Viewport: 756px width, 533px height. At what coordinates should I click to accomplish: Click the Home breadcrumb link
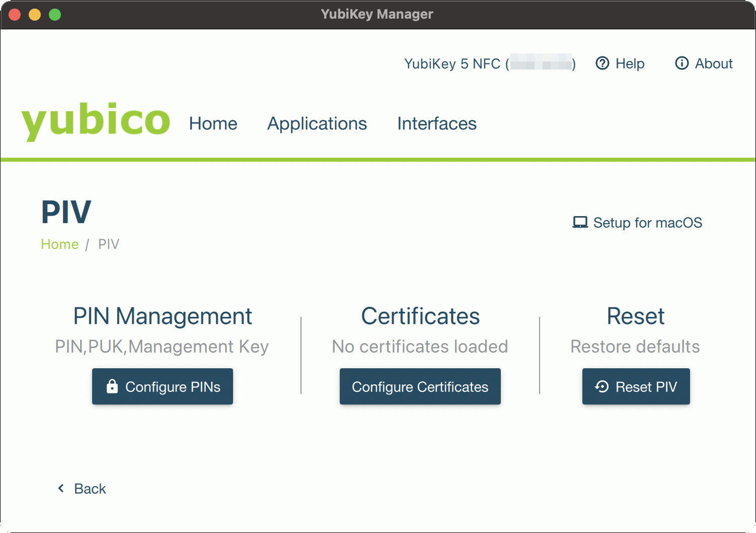[x=59, y=244]
